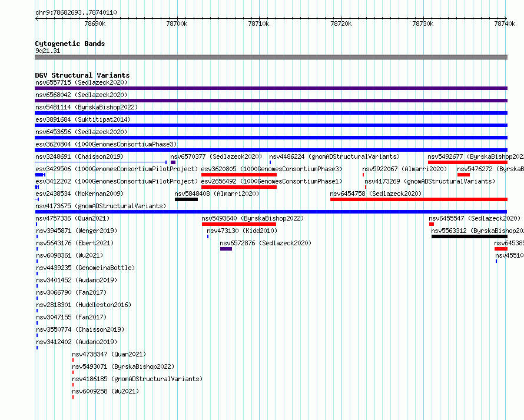Image resolution: width=524 pixels, height=420 pixels.
Task: Click nsv4186185 (gnomADStructuralVariants) label
Action: pyautogui.click(x=137, y=379)
